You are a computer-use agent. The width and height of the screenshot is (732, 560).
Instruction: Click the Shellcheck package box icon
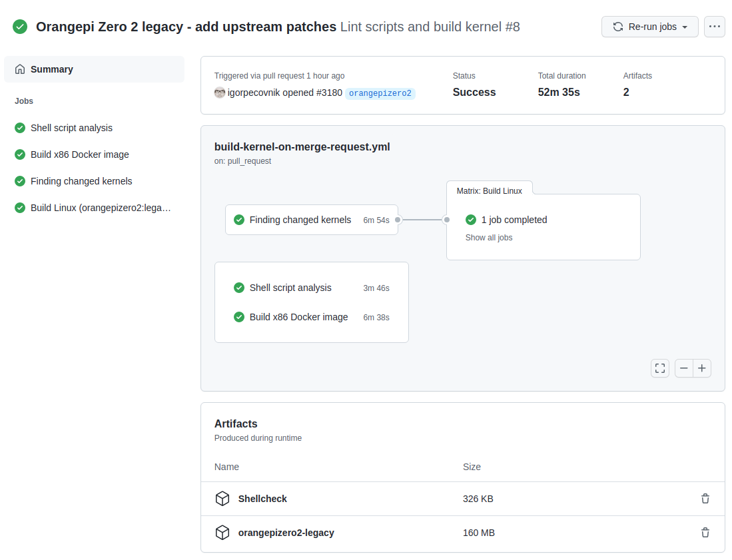tap(222, 499)
